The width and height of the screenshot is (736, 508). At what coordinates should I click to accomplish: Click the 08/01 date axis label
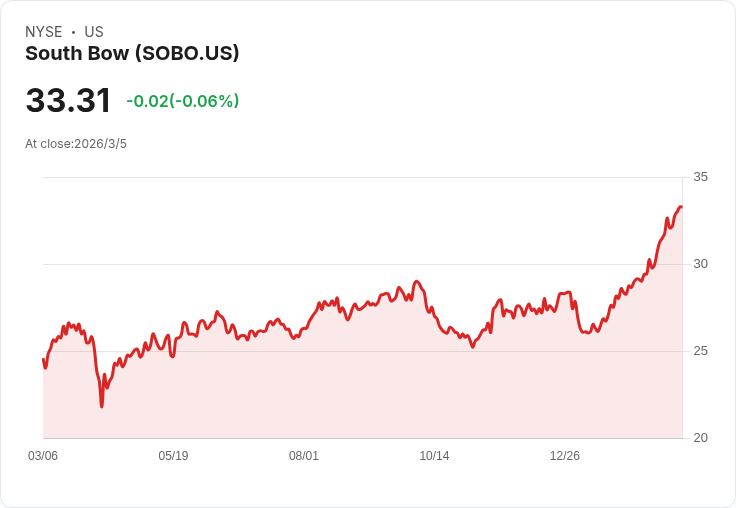click(304, 456)
